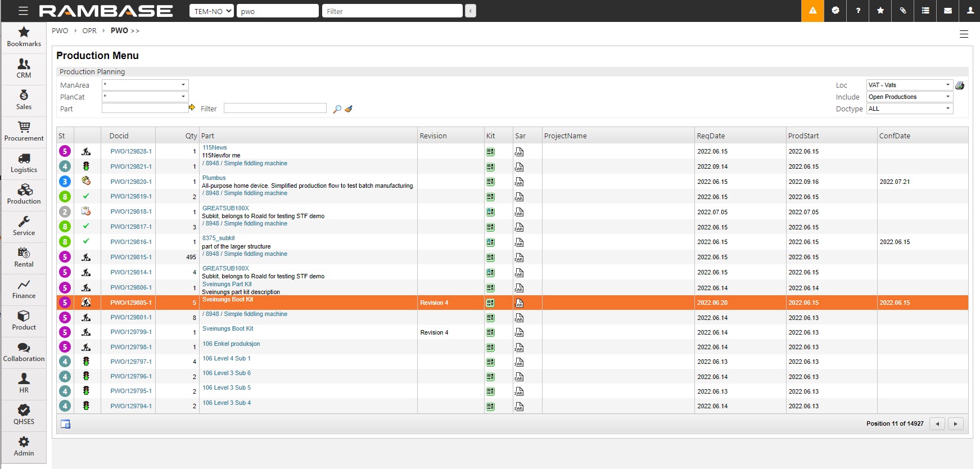This screenshot has height=469, width=980.
Task: Open the 115News part link
Action: 214,147
